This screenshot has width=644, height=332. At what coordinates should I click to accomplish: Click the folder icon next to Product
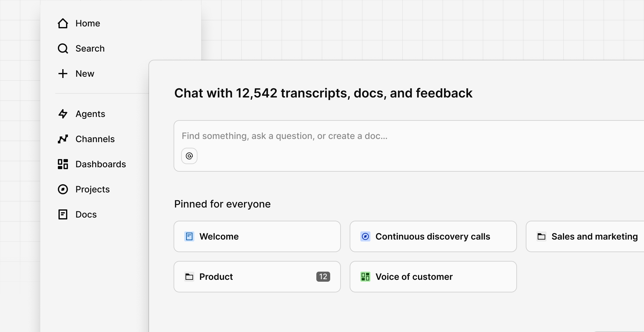click(x=189, y=277)
